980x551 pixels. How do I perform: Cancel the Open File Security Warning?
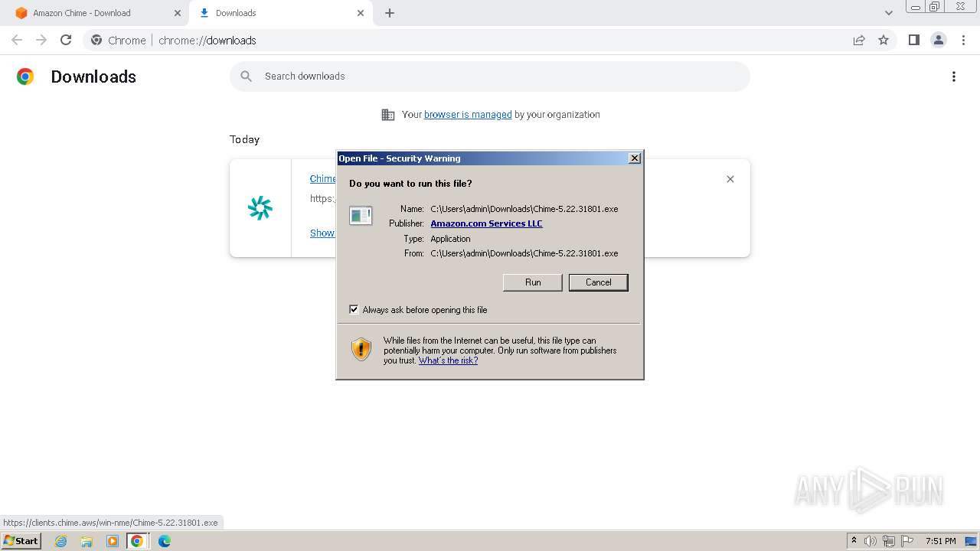[598, 282]
